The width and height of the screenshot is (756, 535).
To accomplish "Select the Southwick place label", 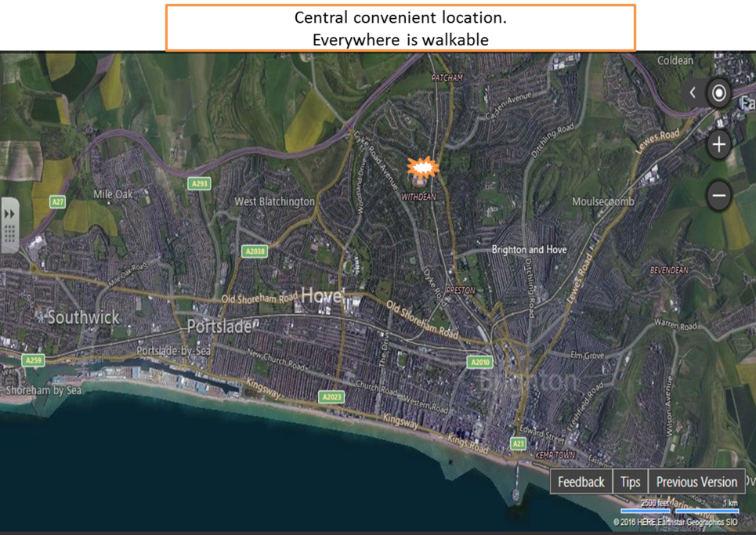I will coord(83,317).
